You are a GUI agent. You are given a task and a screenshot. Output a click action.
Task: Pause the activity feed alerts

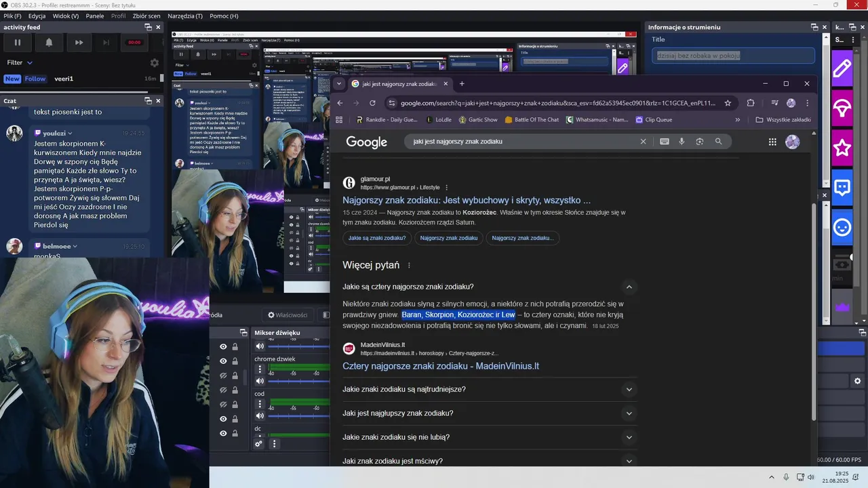tap(18, 42)
